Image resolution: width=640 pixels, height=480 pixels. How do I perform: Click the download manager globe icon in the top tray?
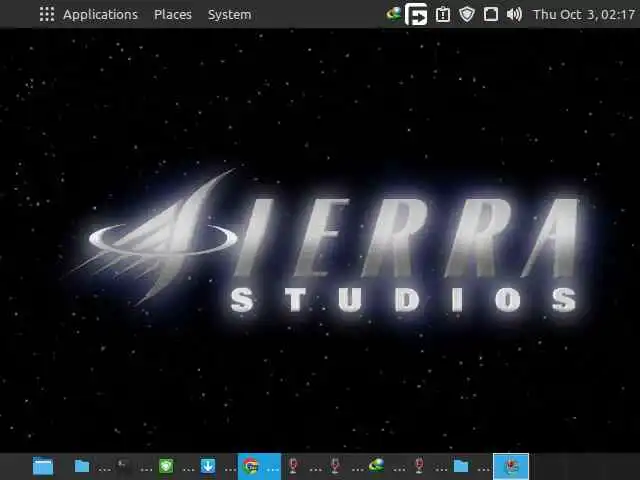393,14
